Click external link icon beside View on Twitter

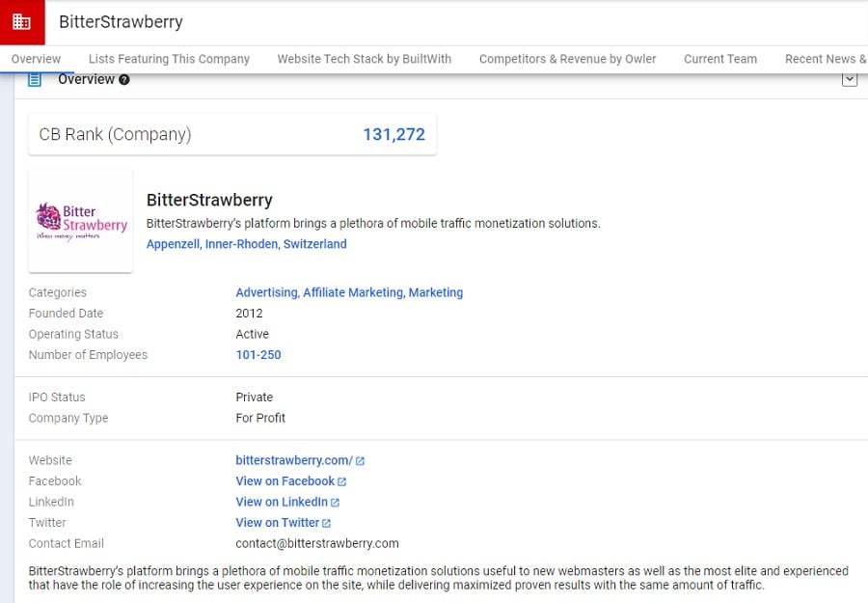coord(326,523)
